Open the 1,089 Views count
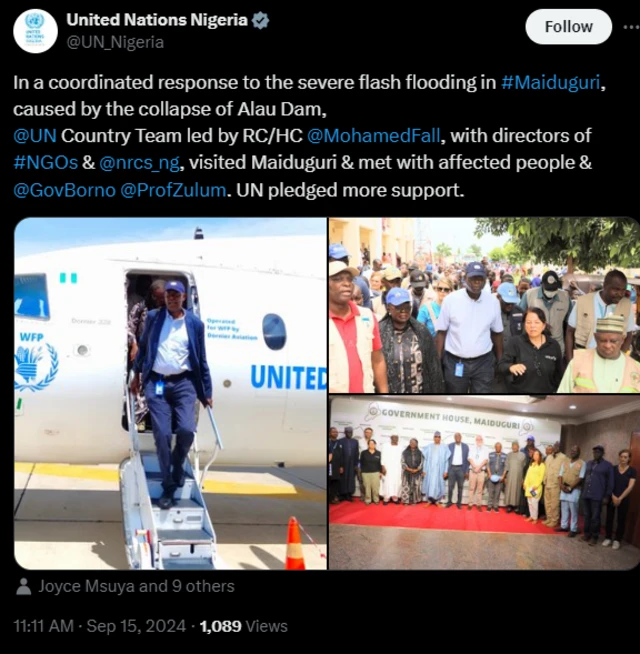This screenshot has height=654, width=640. tap(244, 626)
